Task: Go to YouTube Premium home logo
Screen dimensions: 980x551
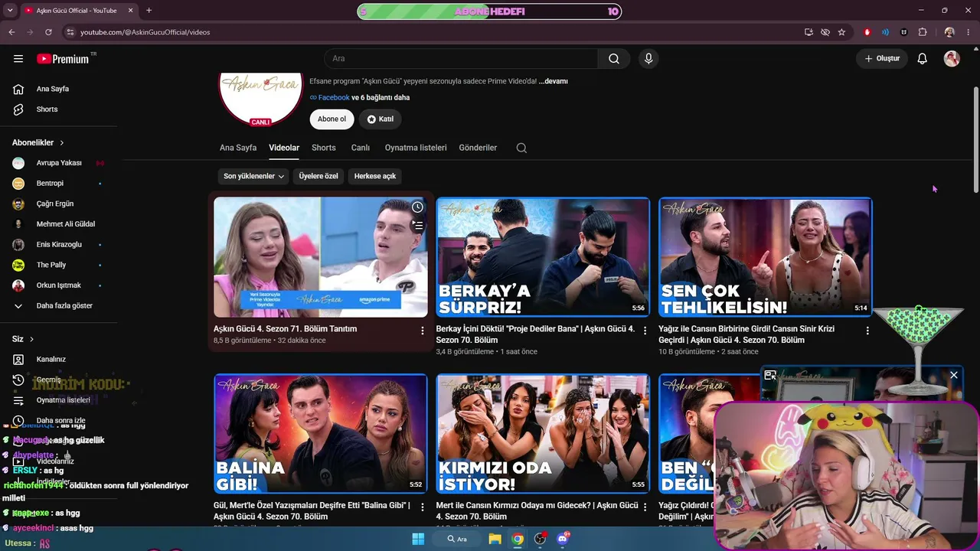Action: click(x=63, y=59)
